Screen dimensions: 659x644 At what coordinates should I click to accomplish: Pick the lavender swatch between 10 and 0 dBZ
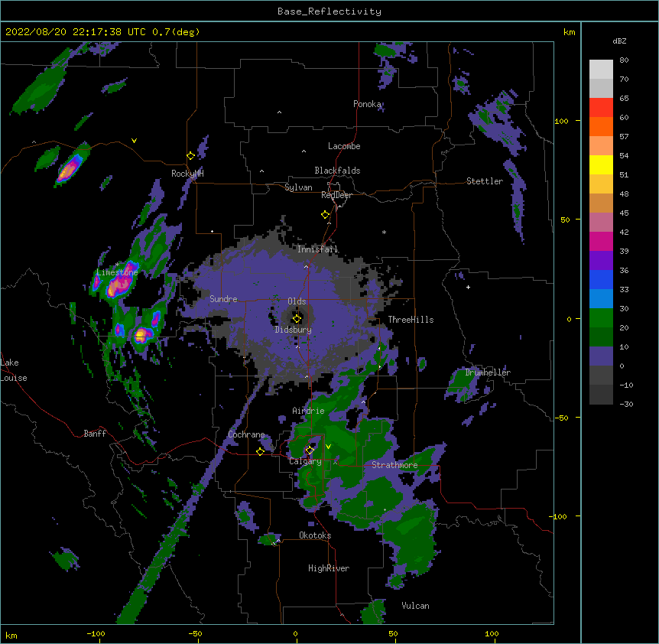pos(601,356)
